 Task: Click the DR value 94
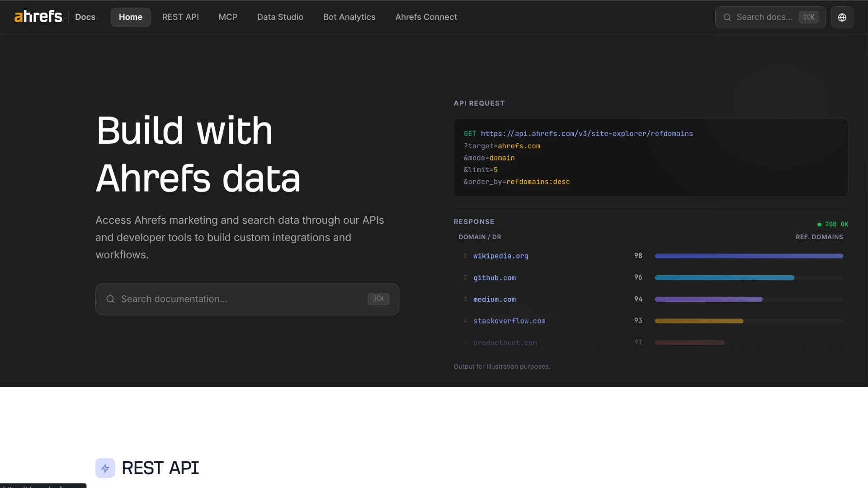638,299
